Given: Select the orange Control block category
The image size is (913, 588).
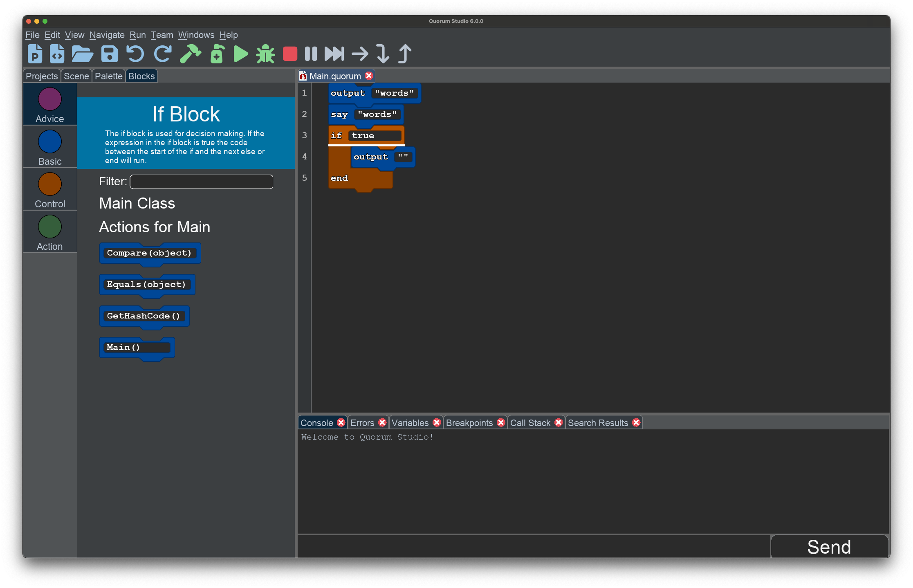Looking at the screenshot, I should pyautogui.click(x=50, y=190).
